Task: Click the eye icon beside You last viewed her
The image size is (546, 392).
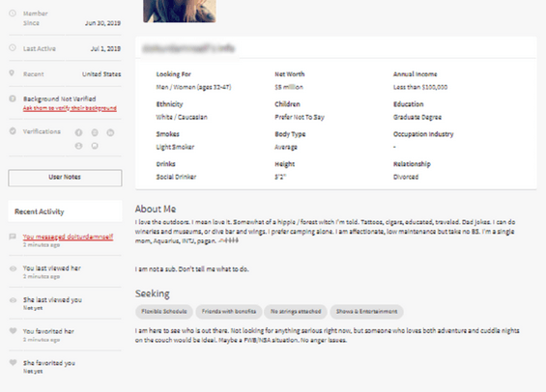Action: [13, 268]
